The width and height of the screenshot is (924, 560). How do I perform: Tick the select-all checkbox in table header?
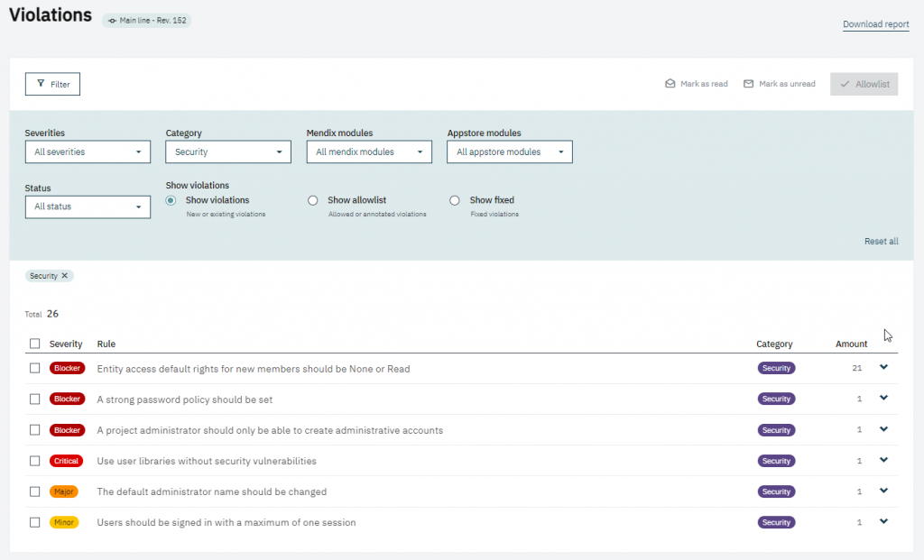(x=34, y=344)
